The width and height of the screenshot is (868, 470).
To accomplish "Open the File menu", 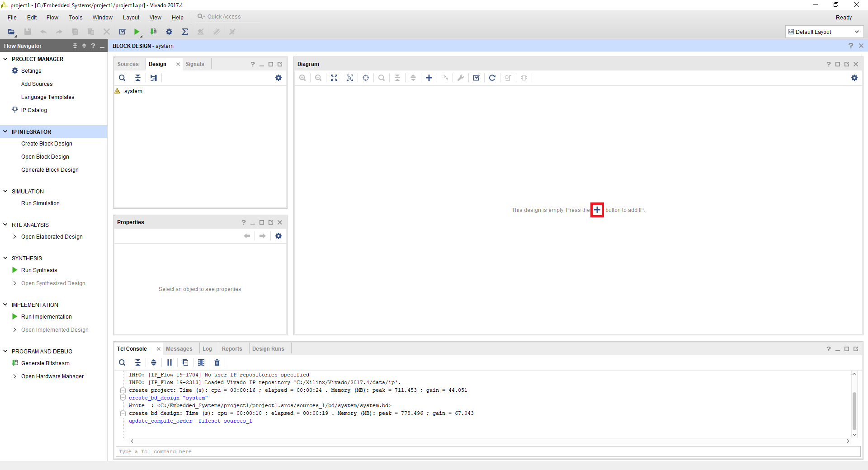I will [x=12, y=18].
